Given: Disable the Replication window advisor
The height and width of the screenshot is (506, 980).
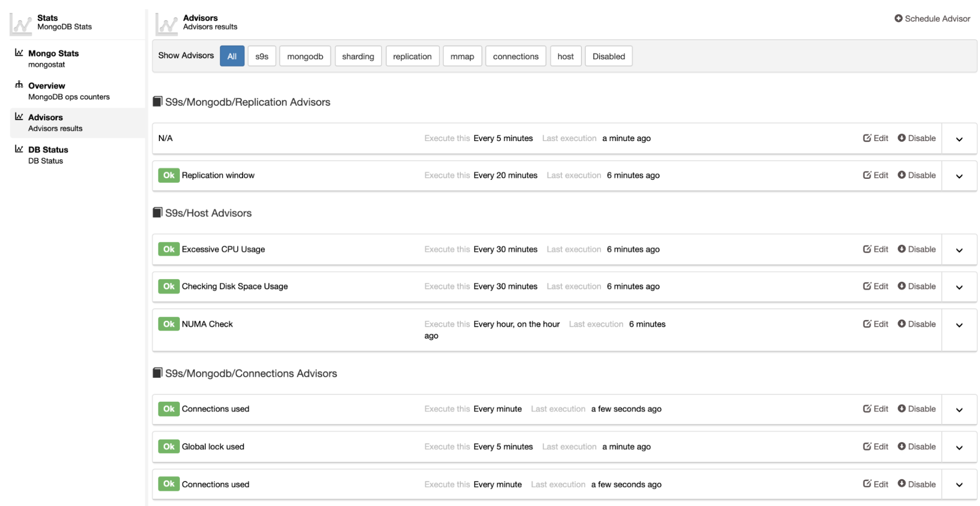Looking at the screenshot, I should 916,175.
